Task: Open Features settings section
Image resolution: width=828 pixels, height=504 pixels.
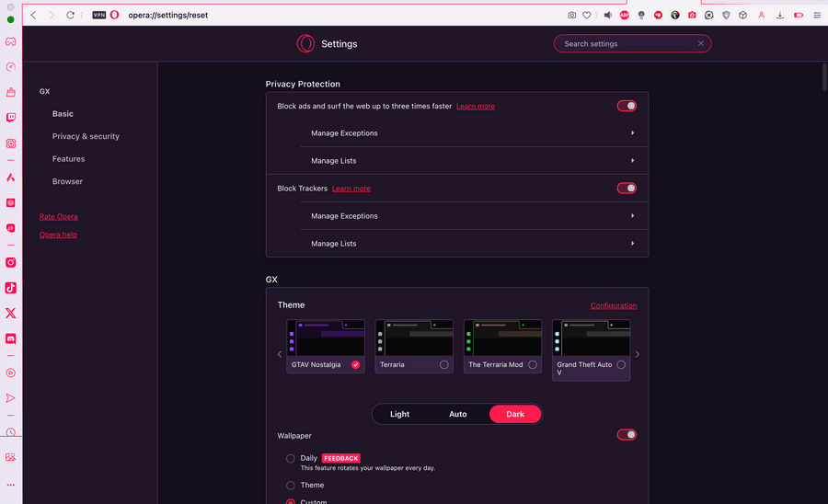Action: point(69,159)
